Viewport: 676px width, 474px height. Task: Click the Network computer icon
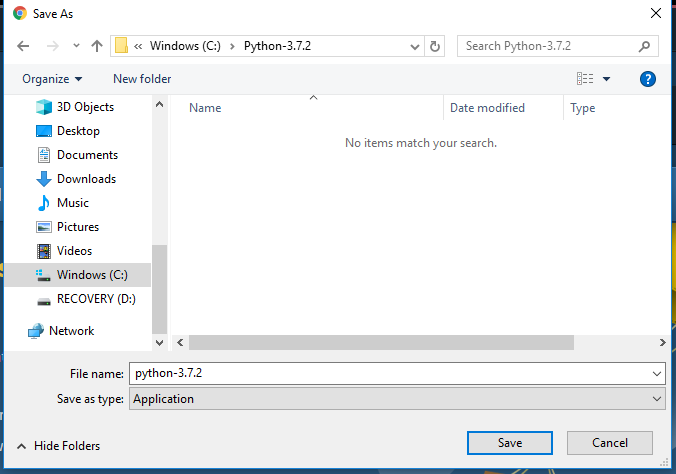coord(36,331)
